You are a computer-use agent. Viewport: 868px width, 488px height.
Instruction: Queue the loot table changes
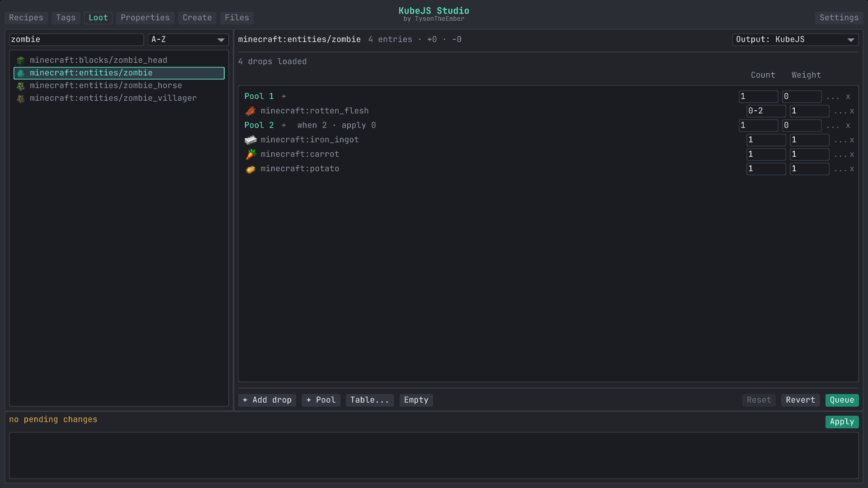pyautogui.click(x=842, y=400)
